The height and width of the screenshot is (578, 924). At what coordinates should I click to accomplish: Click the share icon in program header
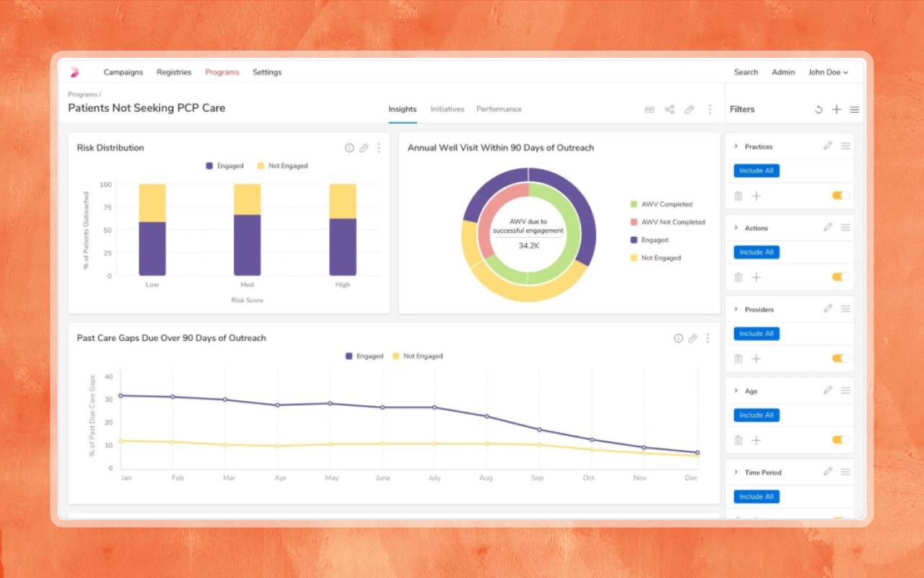(x=669, y=110)
